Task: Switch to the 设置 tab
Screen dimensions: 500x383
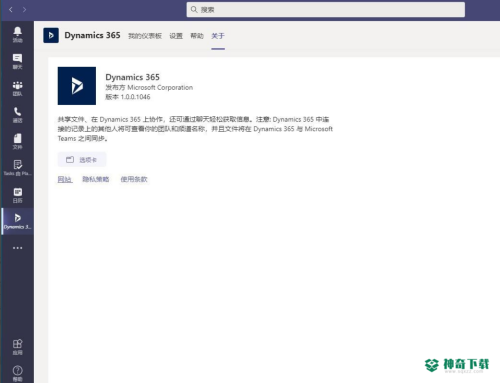Action: [x=176, y=36]
